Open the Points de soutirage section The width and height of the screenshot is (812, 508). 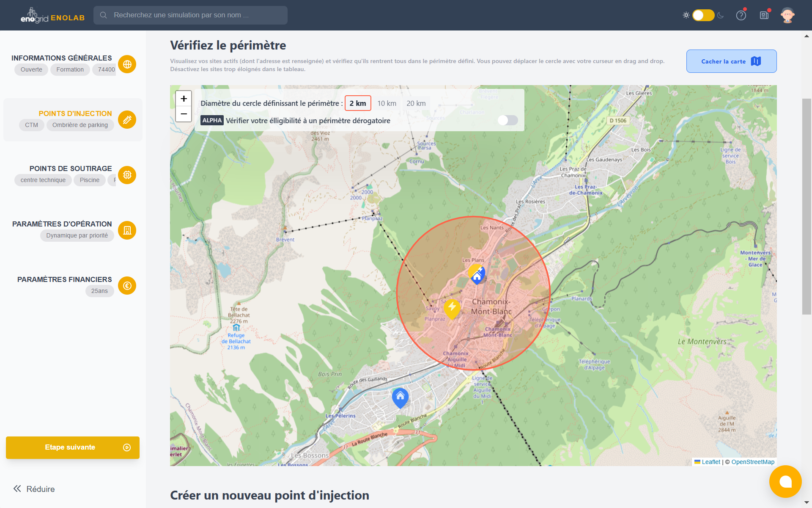pos(70,168)
